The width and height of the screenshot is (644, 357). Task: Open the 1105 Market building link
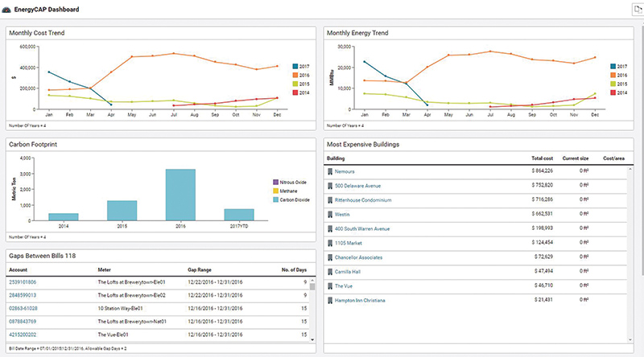349,244
